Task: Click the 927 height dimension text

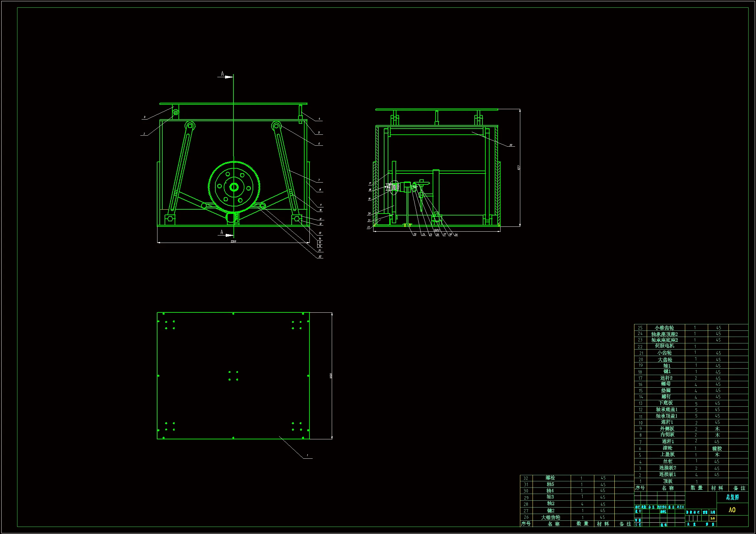Action: click(x=519, y=167)
